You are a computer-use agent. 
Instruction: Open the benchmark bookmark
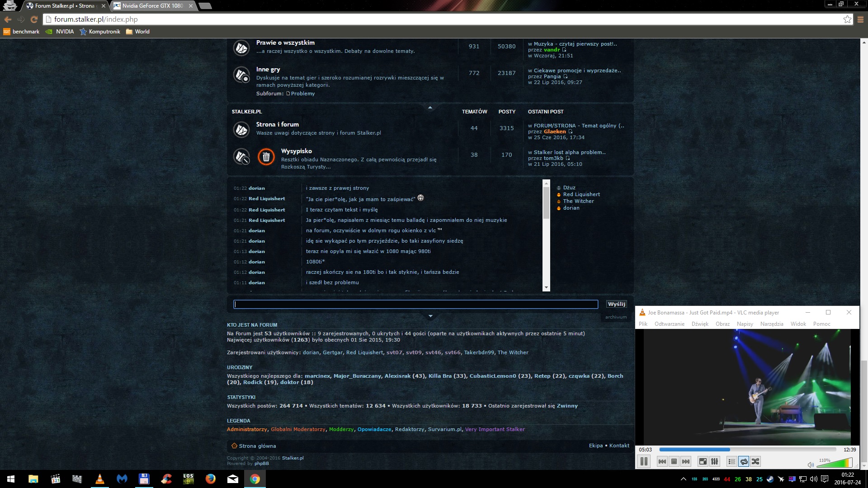[x=21, y=32]
